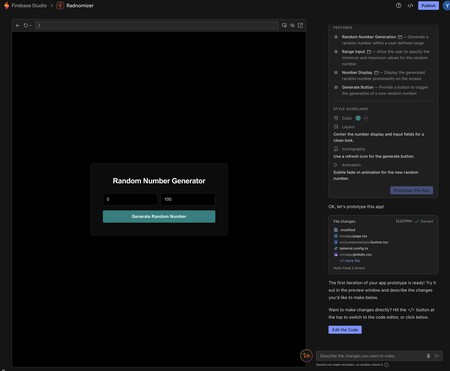Click the star icon beside Range Input
The height and width of the screenshot is (371, 450).
pyautogui.click(x=336, y=52)
